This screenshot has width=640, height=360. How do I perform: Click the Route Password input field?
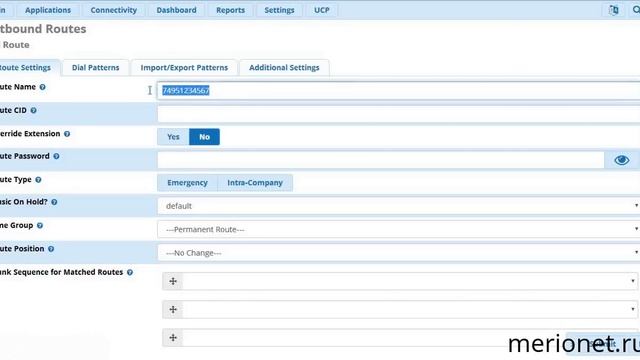tap(380, 160)
